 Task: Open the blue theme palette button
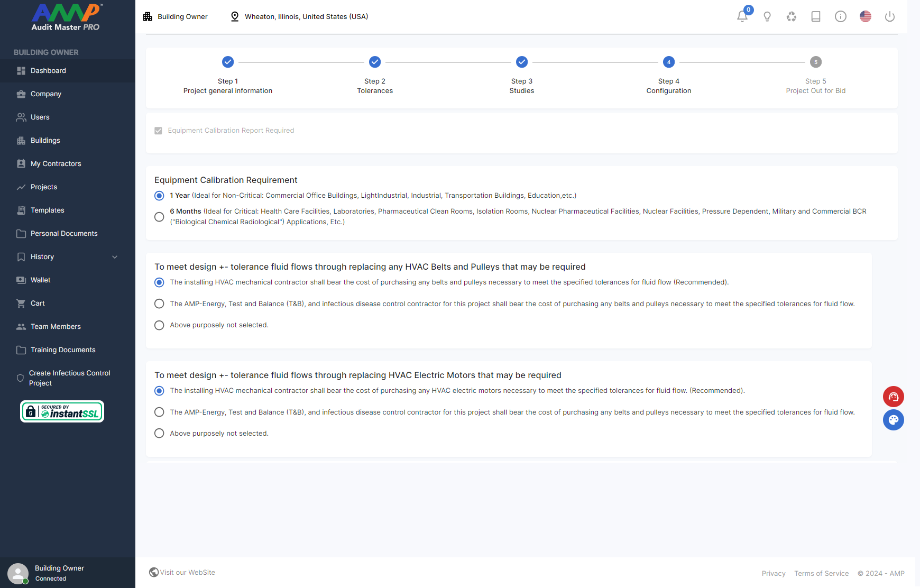pos(893,420)
